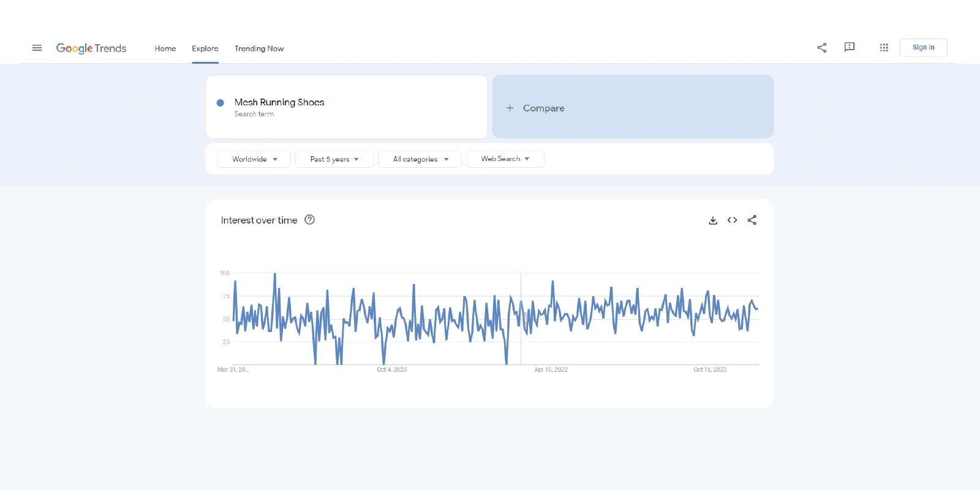Open the hamburger main menu
Screen dimensions: 980x490
point(37,48)
